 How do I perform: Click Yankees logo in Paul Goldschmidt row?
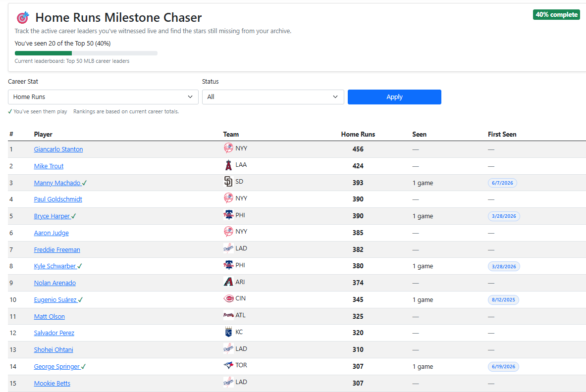[x=228, y=198]
